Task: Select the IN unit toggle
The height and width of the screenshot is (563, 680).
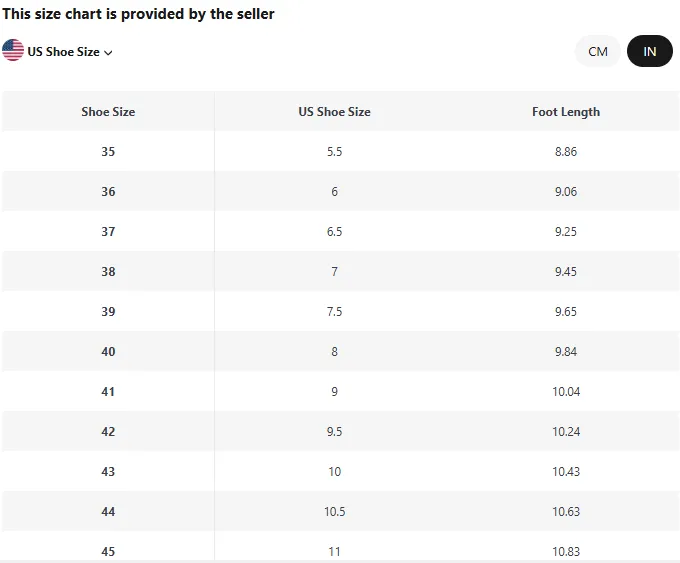Action: click(650, 51)
